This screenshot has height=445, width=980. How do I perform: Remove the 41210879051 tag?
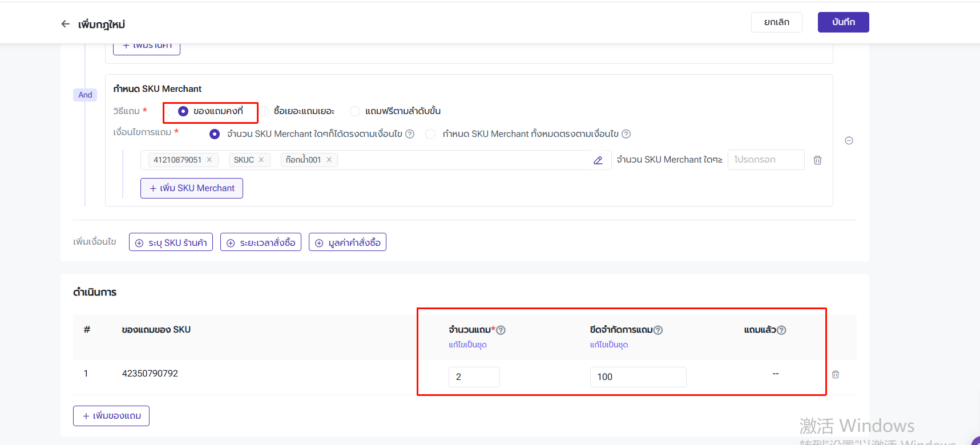209,160
